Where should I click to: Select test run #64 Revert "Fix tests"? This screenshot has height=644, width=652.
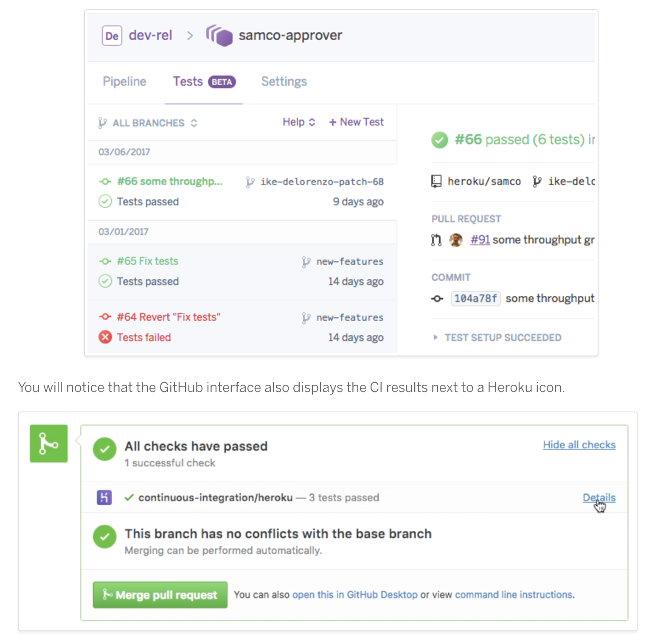coord(242,327)
